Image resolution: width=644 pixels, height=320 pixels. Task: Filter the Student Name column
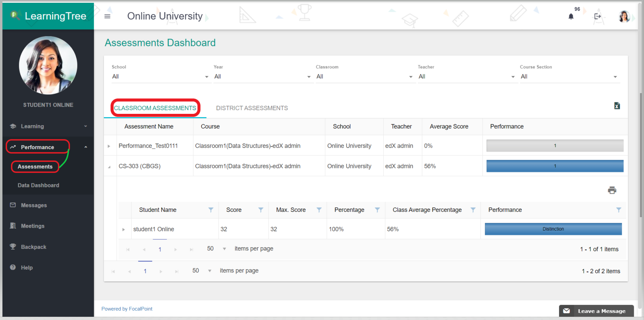pos(211,210)
